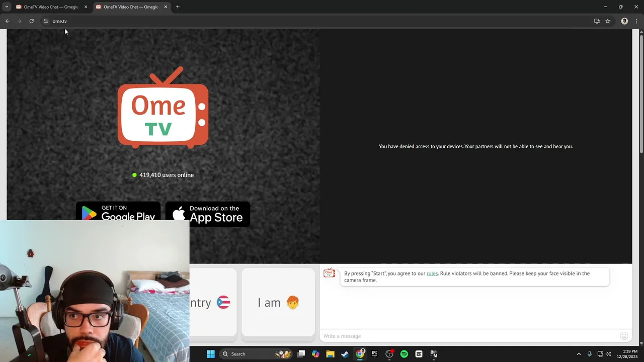Screen dimensions: 644x362
Task: Open the emoji picker in the message box
Action: (624, 336)
